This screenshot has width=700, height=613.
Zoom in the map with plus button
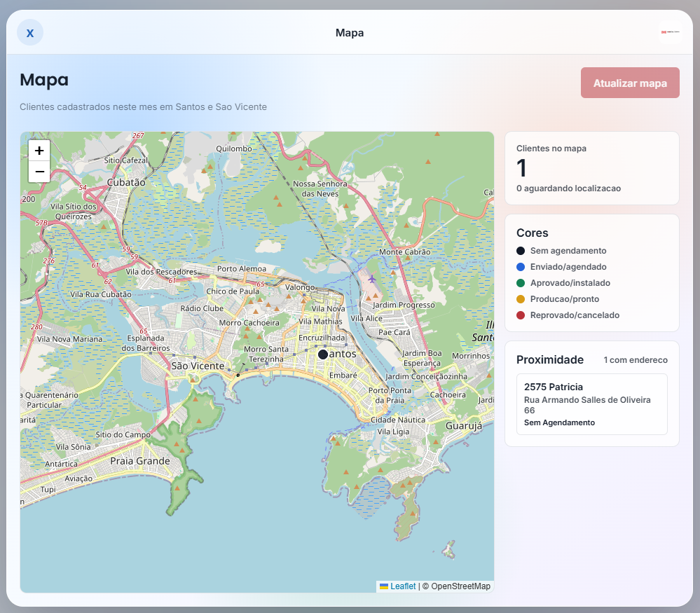(x=39, y=151)
